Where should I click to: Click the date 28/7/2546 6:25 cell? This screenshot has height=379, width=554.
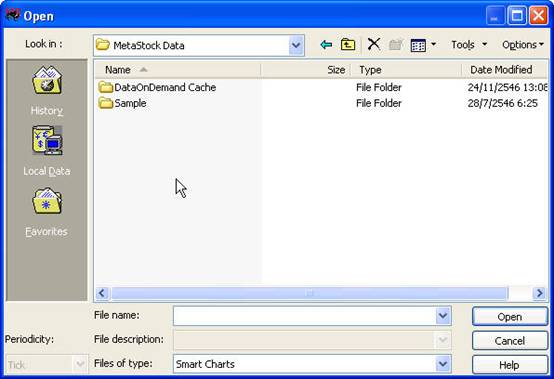pos(502,103)
